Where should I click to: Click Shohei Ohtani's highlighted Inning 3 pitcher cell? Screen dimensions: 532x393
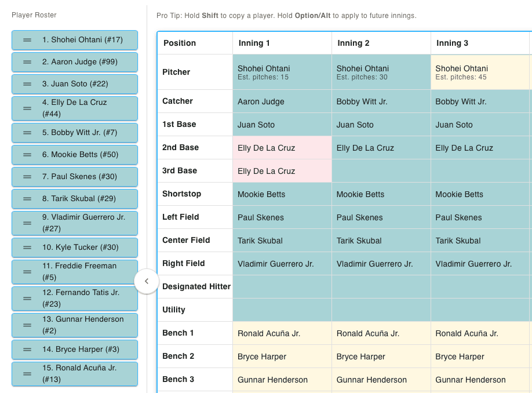(x=480, y=72)
